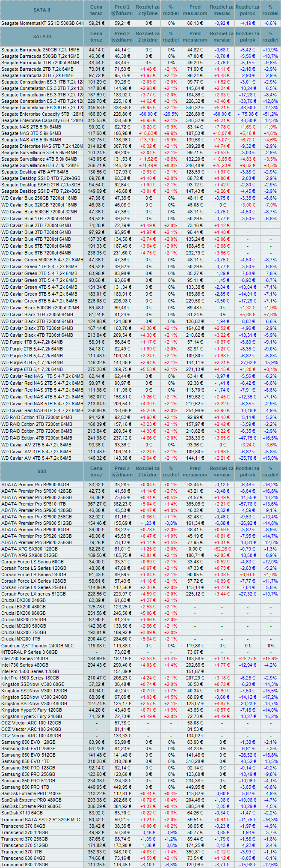Click the SSD section header

pyautogui.click(x=42, y=472)
